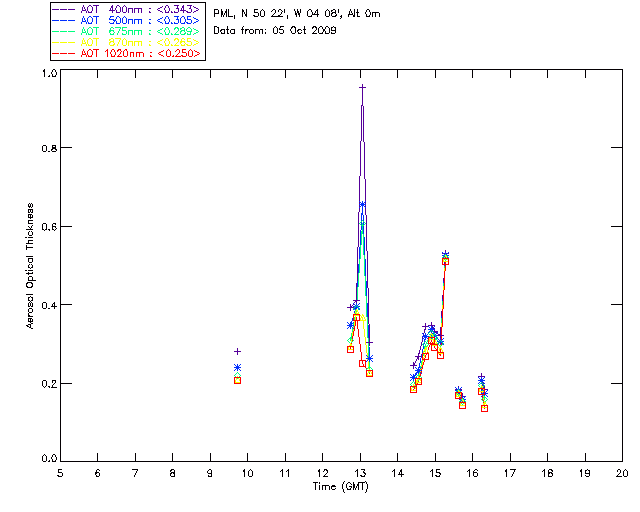The image size is (640, 512).
Task: Click the blue asterisk marker near 0.66 peak
Action: [362, 204]
